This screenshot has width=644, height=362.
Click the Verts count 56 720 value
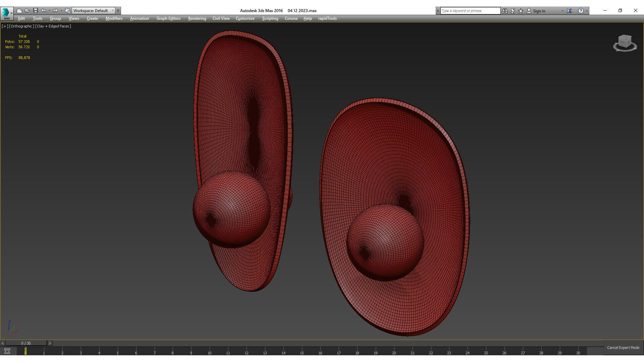pos(24,47)
